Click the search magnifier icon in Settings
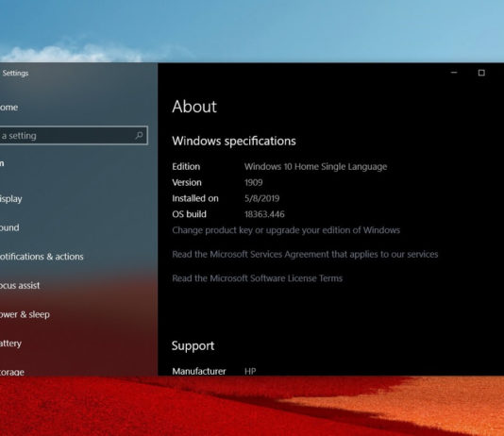Image resolution: width=504 pixels, height=436 pixels. [x=139, y=135]
